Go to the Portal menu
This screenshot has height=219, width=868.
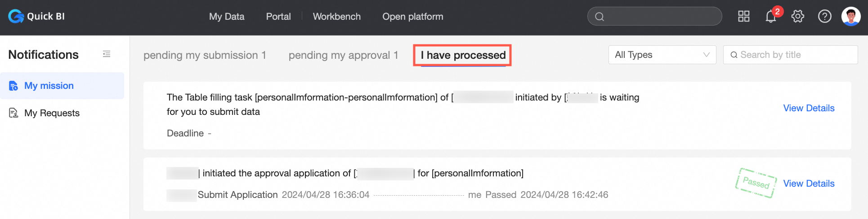coord(278,17)
